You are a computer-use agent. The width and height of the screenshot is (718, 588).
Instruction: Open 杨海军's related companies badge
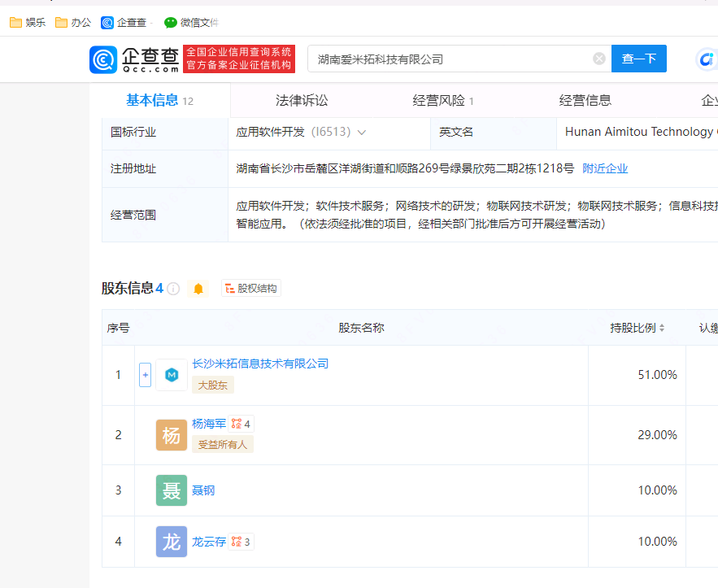241,424
